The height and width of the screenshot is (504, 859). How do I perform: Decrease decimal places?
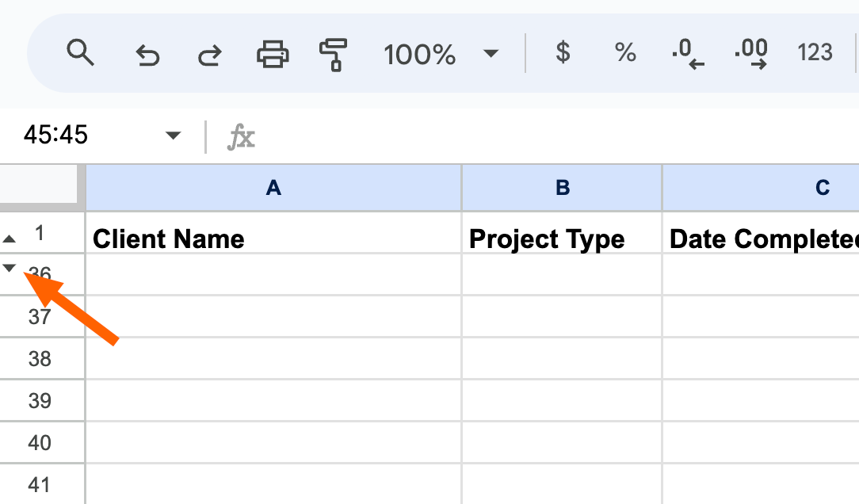[688, 54]
